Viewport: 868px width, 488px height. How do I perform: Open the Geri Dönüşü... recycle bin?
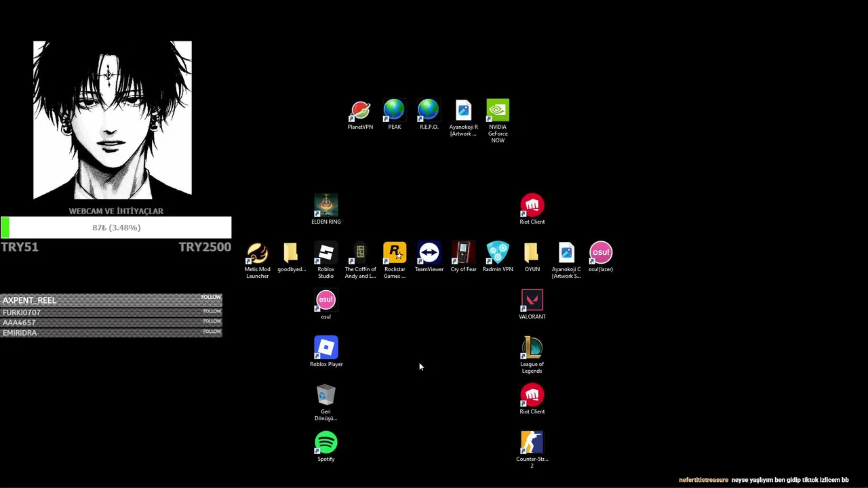tap(326, 403)
